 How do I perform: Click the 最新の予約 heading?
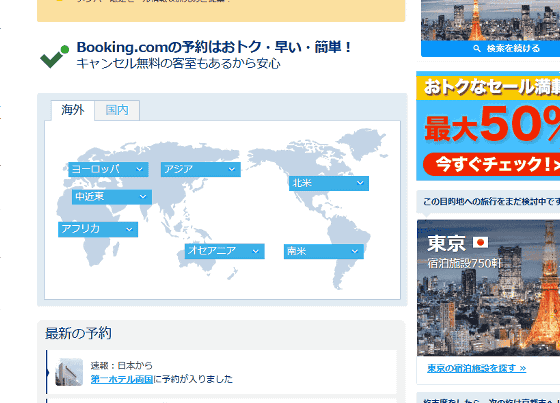78,333
